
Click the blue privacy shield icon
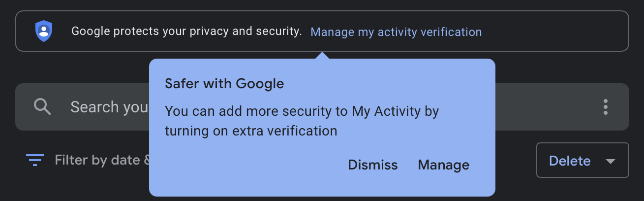44,31
